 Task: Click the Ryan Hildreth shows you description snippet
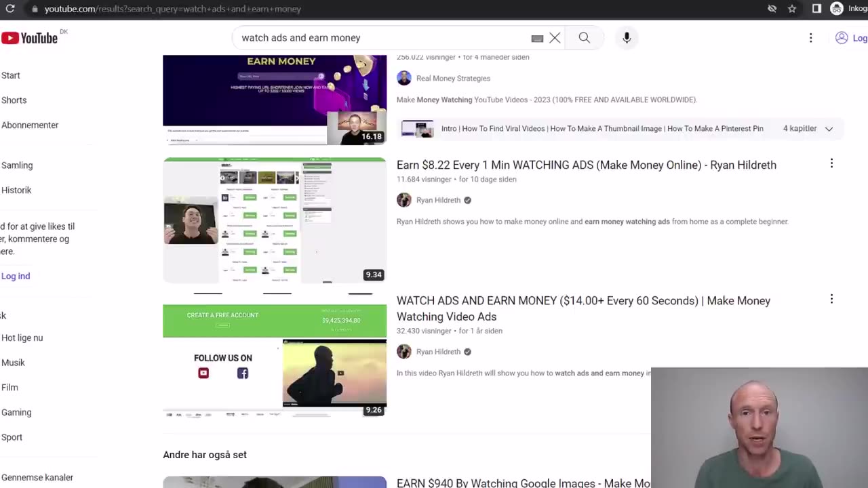[592, 222]
